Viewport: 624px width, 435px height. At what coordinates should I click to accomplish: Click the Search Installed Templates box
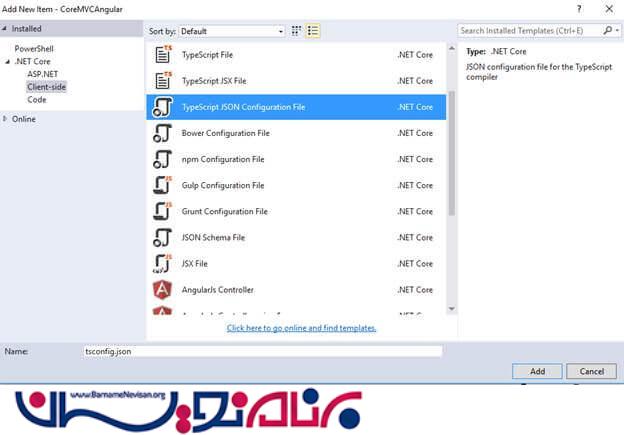530,31
